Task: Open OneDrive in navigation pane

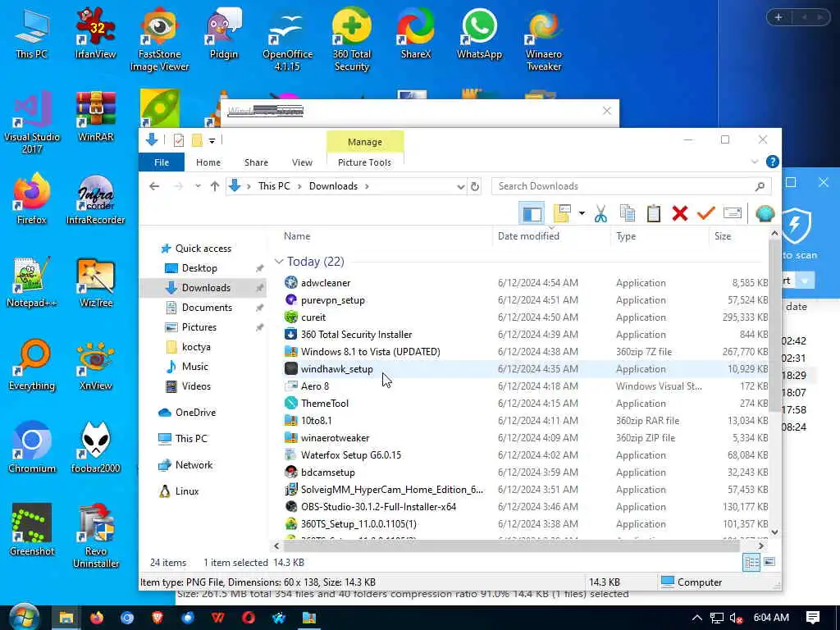Action: point(195,413)
